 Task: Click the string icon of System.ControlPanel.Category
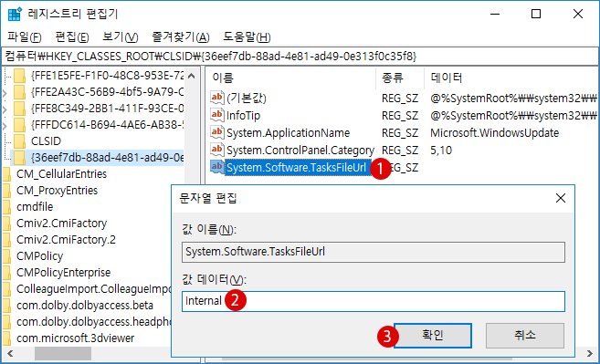pos(217,150)
